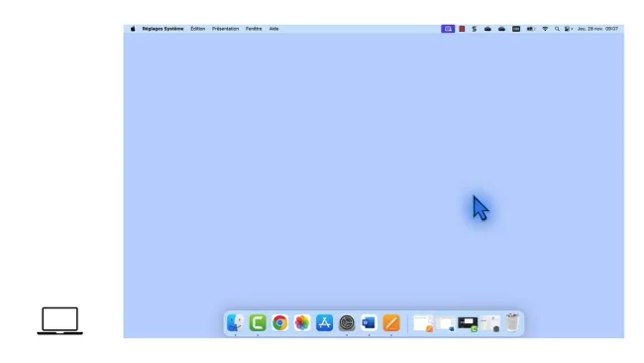Image resolution: width=644 pixels, height=363 pixels.
Task: Restore the minimized Pages window
Action: point(423,323)
